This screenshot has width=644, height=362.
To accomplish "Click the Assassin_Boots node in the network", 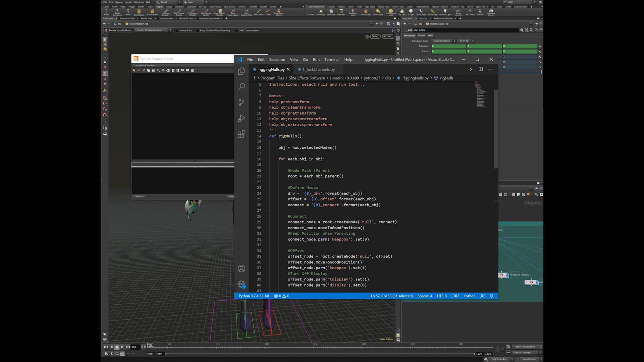I will [503, 275].
